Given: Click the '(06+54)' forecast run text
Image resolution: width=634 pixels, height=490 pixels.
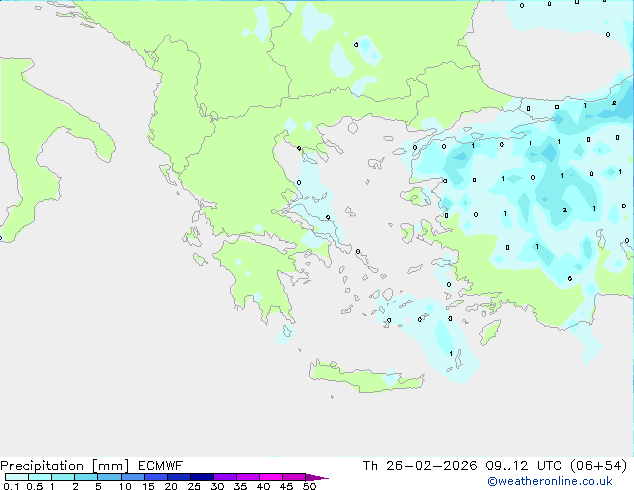Looking at the screenshot, I should click(598, 466).
